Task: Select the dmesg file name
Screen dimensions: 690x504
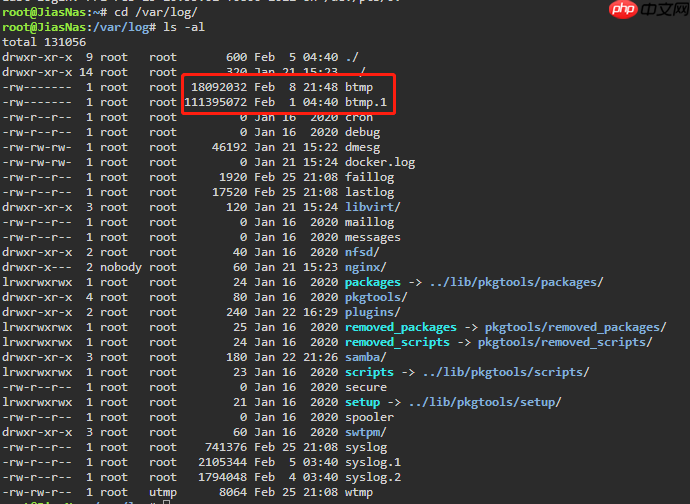Action: 362,147
